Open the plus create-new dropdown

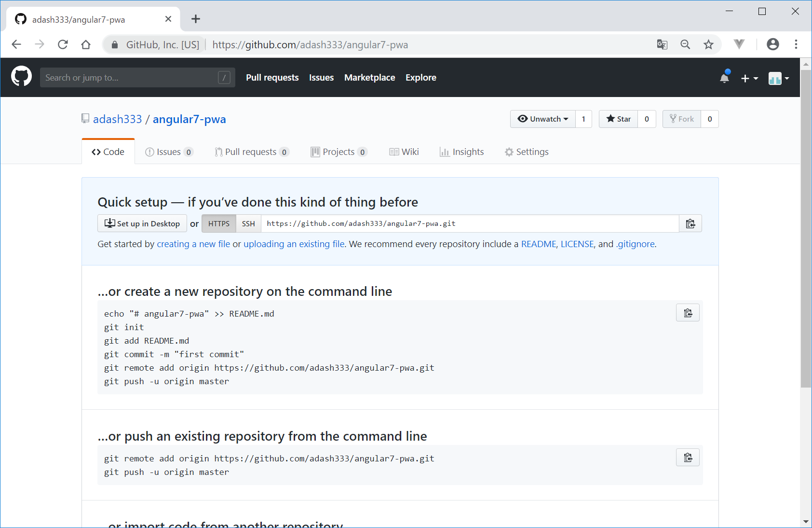pyautogui.click(x=749, y=78)
